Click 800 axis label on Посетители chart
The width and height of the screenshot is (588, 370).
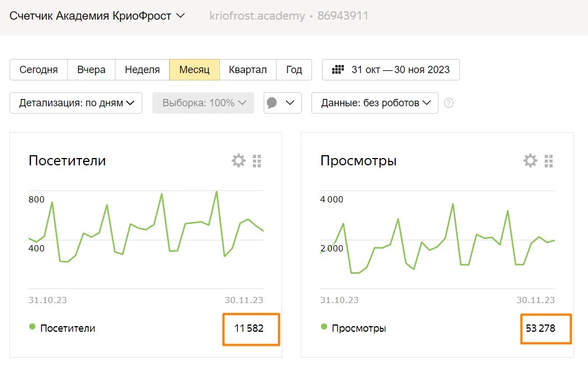(37, 199)
